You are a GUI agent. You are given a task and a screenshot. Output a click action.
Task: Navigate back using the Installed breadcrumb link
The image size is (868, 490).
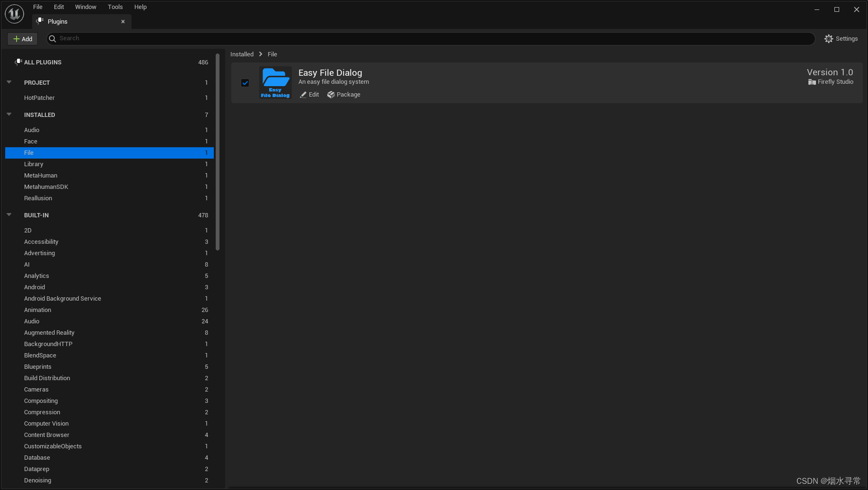click(x=242, y=54)
